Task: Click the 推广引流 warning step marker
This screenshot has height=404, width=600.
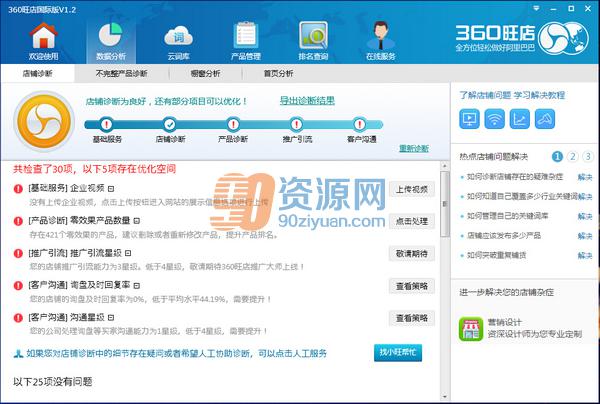Action: coord(297,124)
